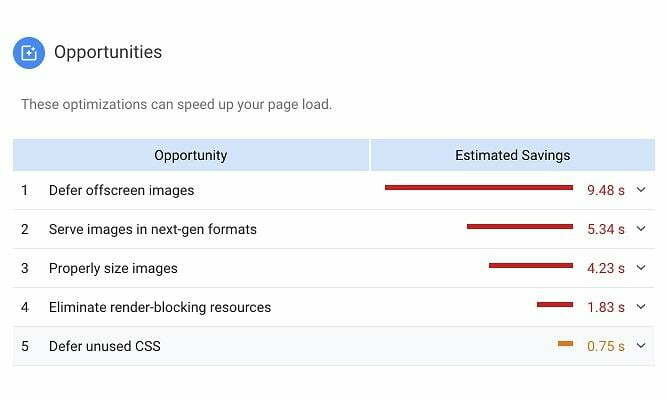This screenshot has height=401, width=668.
Task: Click the 9.48 s savings bar
Action: (478, 187)
